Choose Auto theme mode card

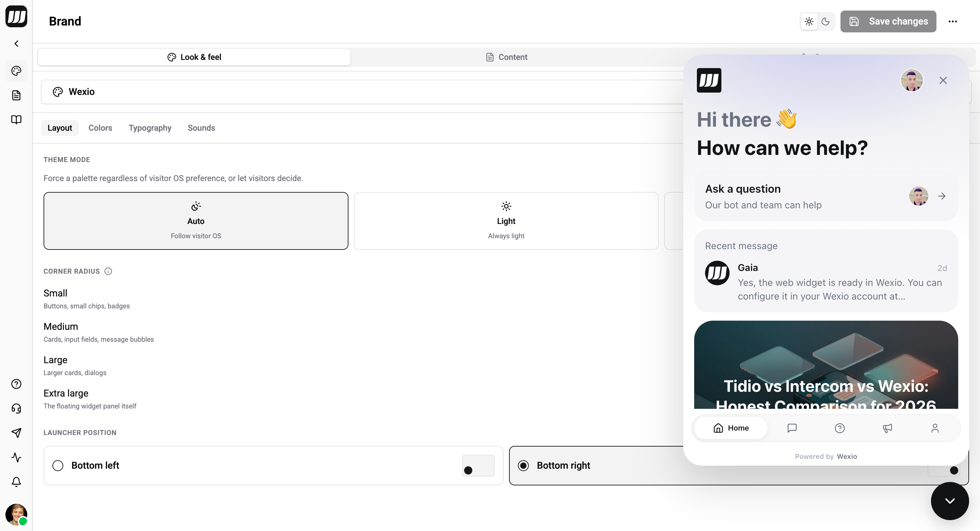click(196, 221)
